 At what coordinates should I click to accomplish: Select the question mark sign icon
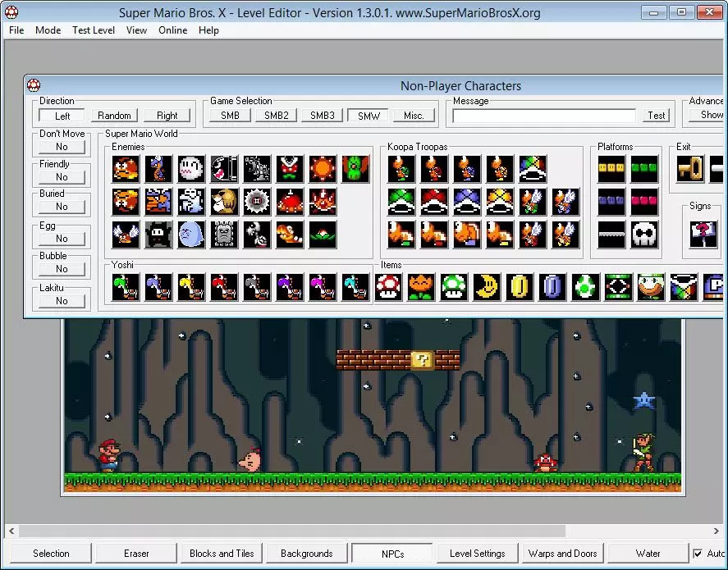click(703, 235)
